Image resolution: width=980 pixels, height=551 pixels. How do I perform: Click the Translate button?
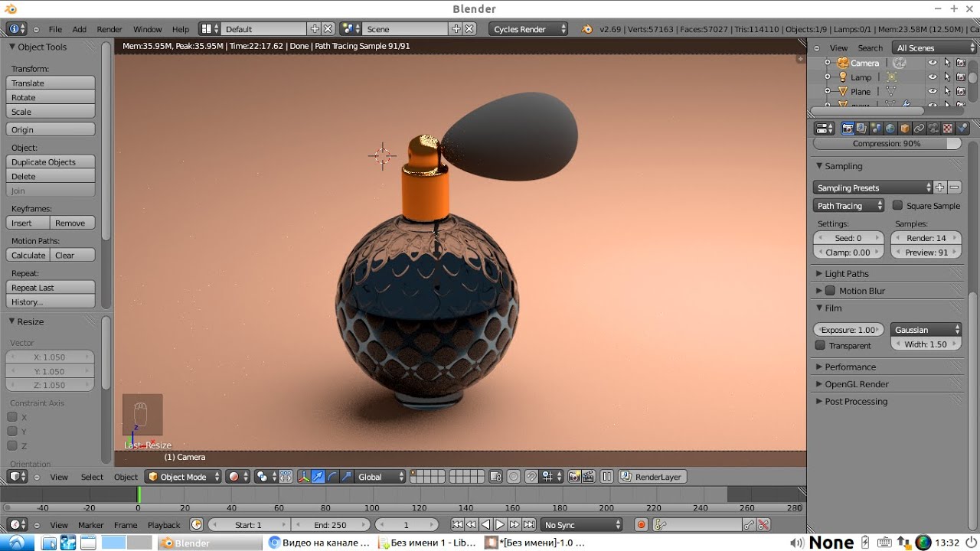click(x=51, y=83)
